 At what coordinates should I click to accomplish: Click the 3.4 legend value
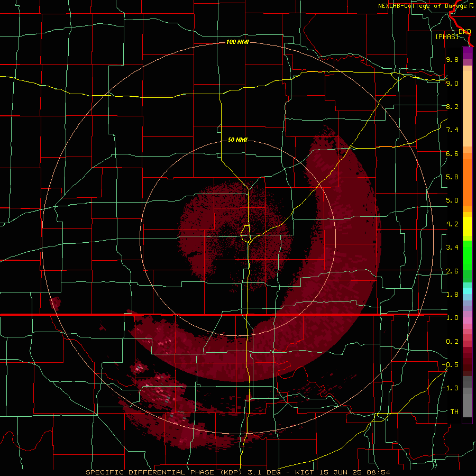tap(452, 248)
